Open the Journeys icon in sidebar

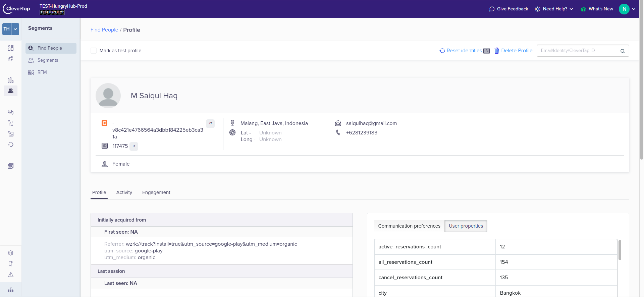point(11,123)
